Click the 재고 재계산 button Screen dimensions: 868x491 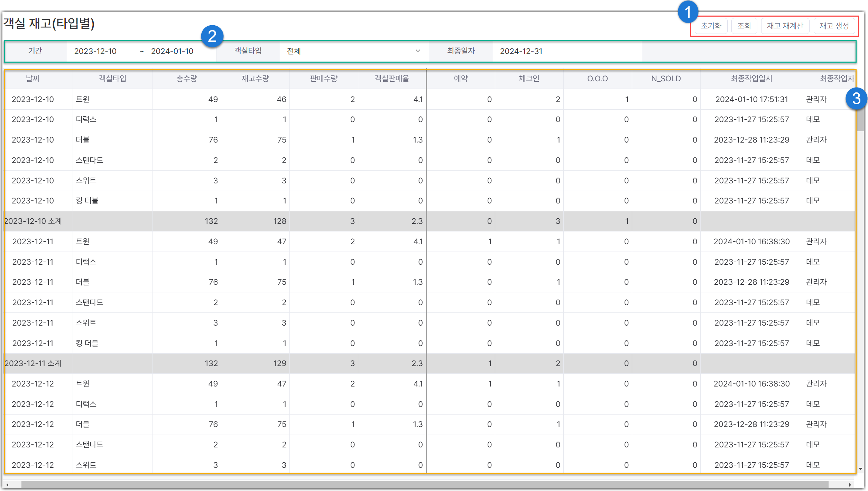785,26
